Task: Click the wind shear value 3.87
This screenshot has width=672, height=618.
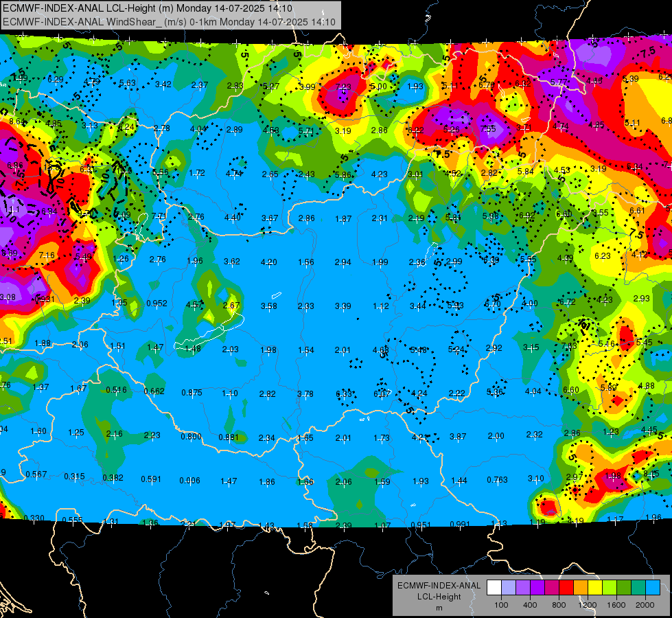Action: [x=458, y=437]
